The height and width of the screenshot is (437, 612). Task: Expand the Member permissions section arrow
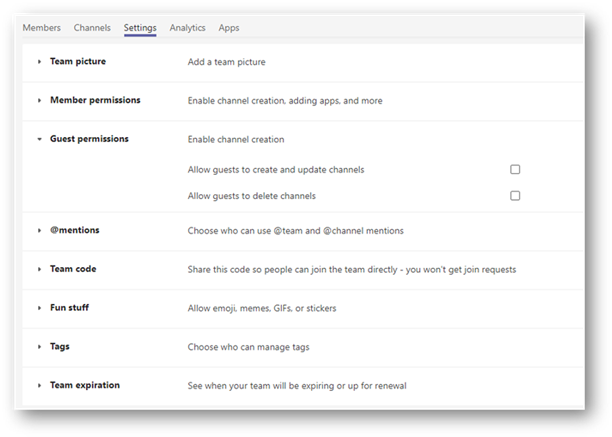pos(39,100)
